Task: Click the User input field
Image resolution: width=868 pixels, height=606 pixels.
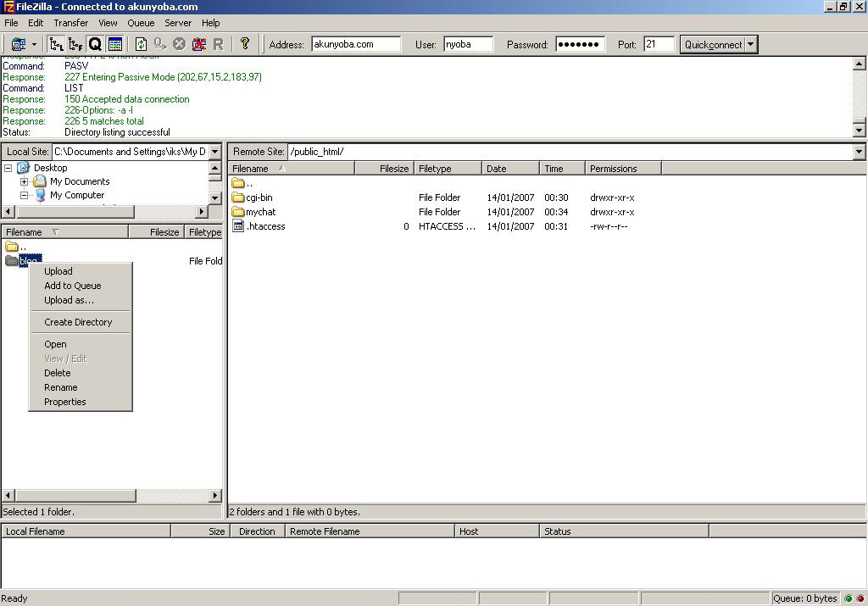Action: tap(468, 44)
